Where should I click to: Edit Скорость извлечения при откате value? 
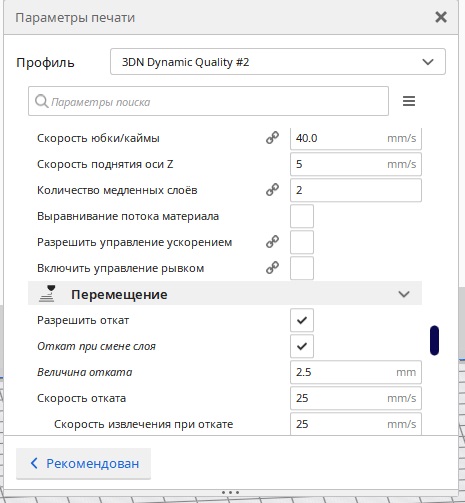[356, 424]
